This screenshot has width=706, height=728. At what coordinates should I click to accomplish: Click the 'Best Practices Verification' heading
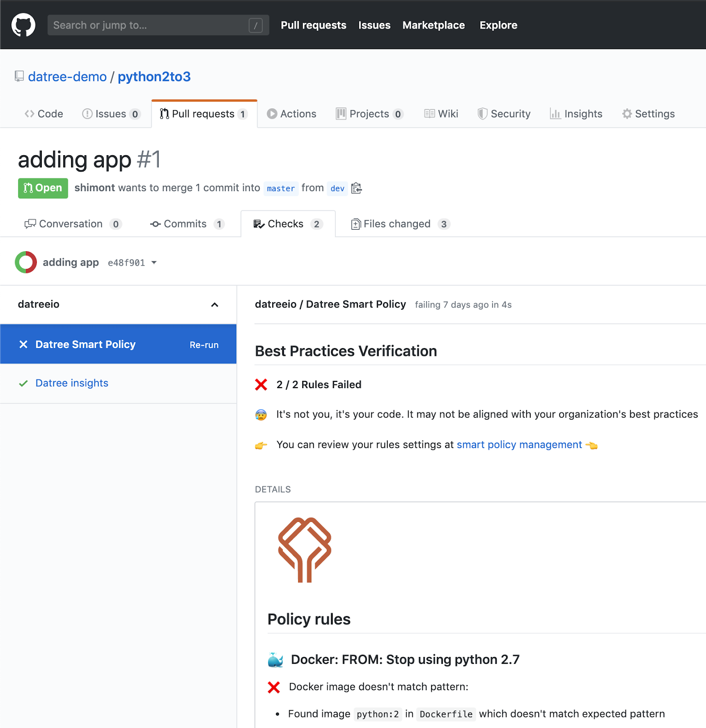(x=346, y=351)
